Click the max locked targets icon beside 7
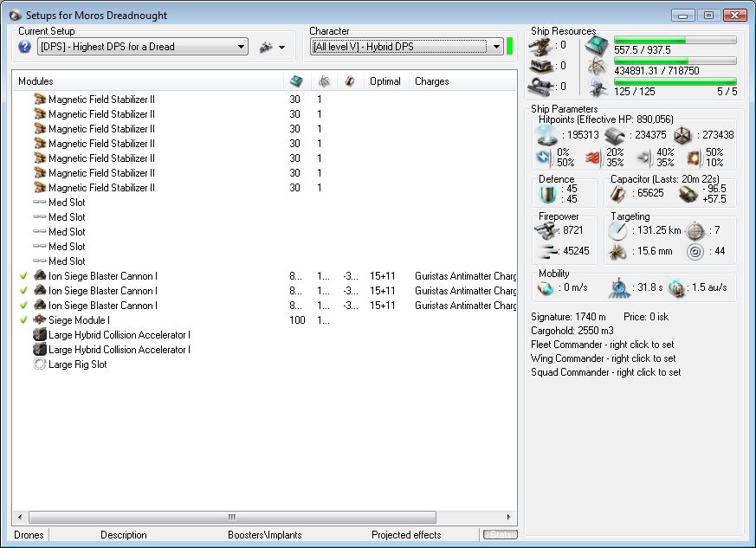756x548 pixels. click(695, 231)
